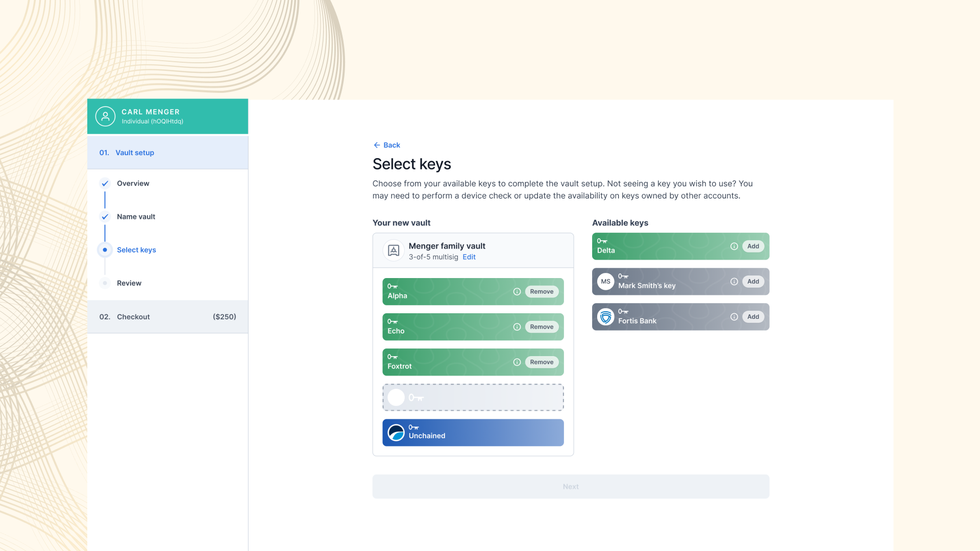Click the MS initials avatar
Screen dimensions: 980x551
(x=605, y=282)
